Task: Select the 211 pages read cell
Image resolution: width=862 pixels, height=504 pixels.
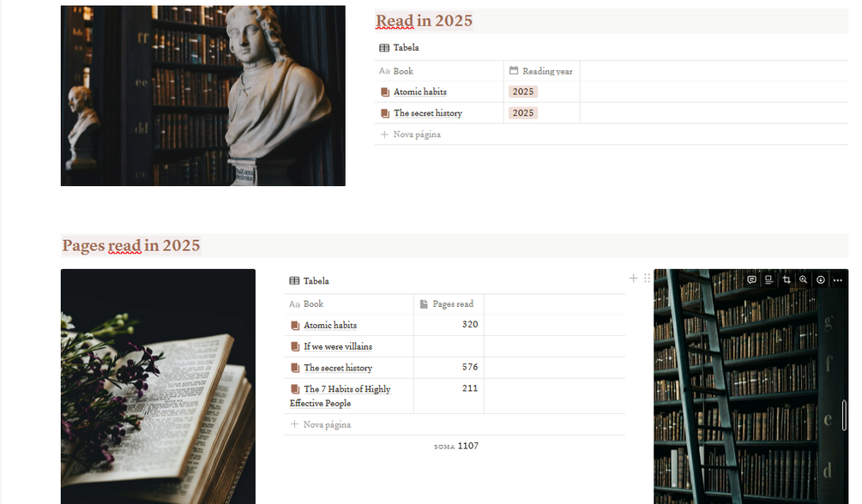Action: 449,396
